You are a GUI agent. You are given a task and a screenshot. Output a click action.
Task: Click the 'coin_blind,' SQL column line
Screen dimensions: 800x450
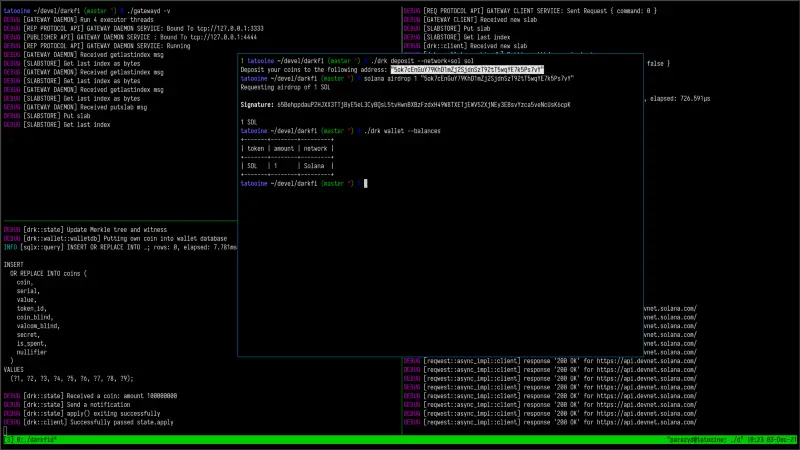click(x=35, y=317)
